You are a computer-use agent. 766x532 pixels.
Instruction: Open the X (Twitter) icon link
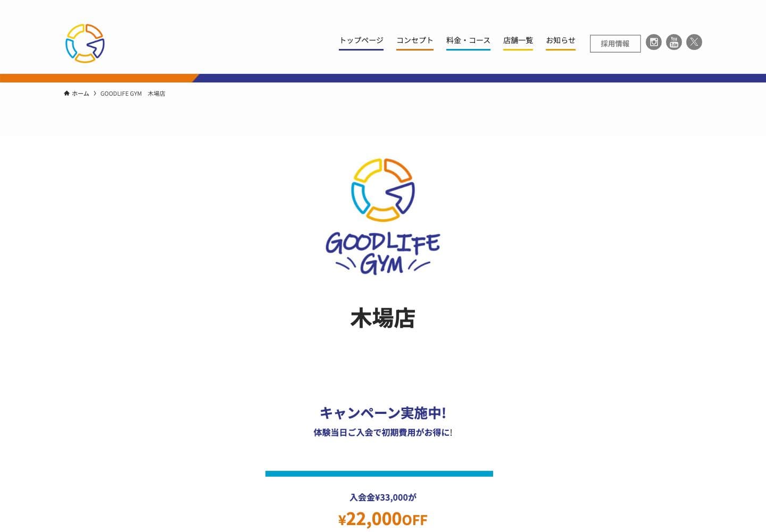(694, 42)
